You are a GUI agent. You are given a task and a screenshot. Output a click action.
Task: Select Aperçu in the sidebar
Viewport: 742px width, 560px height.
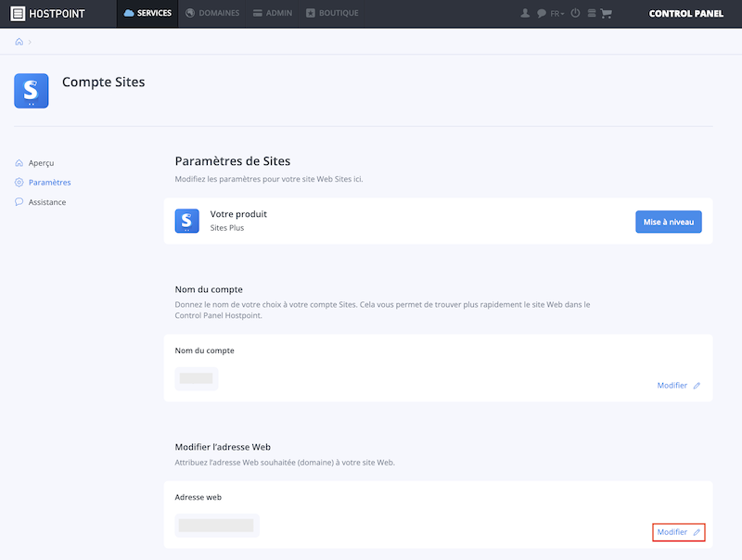34,163
